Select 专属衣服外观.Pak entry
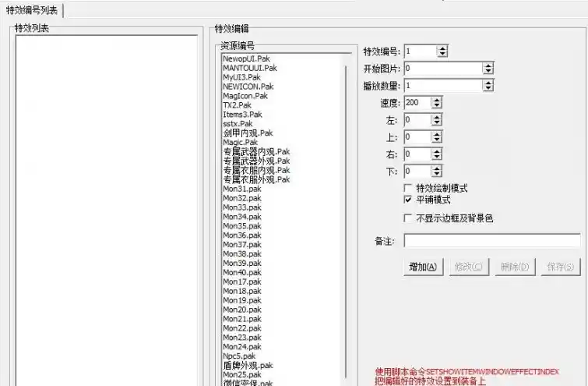This screenshot has height=386, width=588. click(x=256, y=179)
